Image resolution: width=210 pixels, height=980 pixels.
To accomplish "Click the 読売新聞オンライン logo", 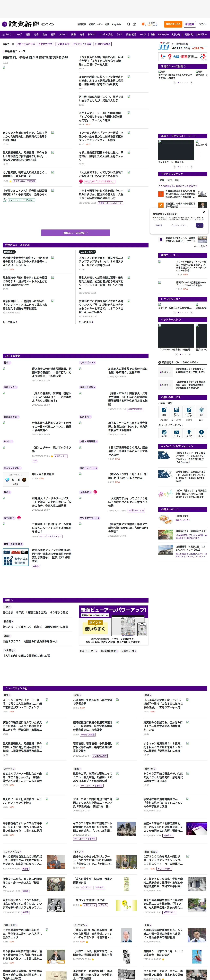I will coord(28,24).
